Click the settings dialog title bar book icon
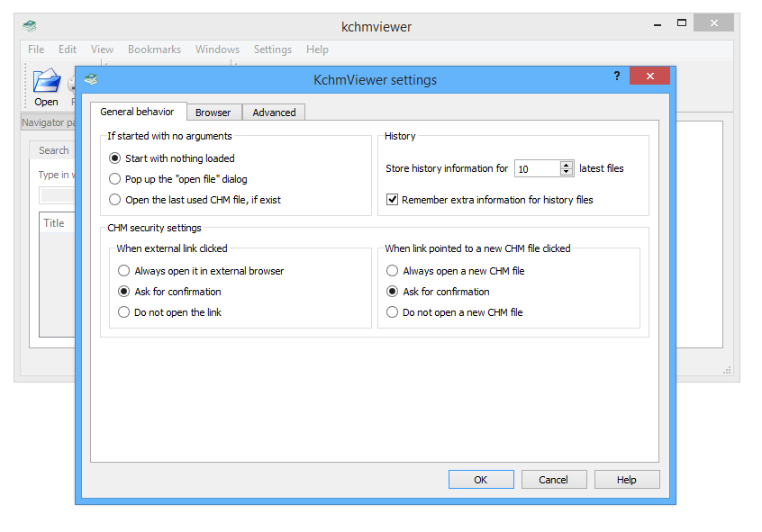 pyautogui.click(x=91, y=79)
